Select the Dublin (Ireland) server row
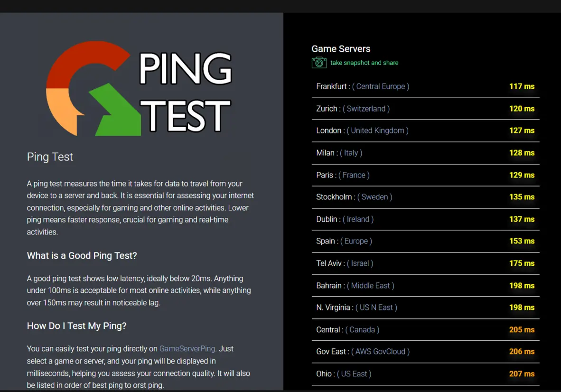 pos(425,219)
